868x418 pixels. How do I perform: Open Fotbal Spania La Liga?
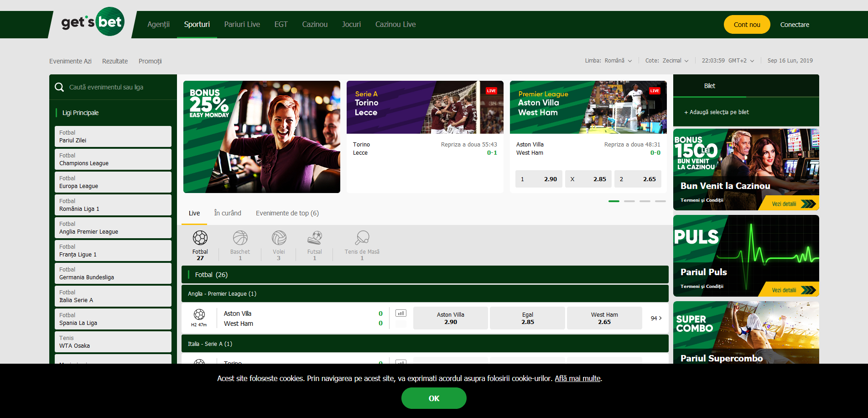click(x=113, y=319)
